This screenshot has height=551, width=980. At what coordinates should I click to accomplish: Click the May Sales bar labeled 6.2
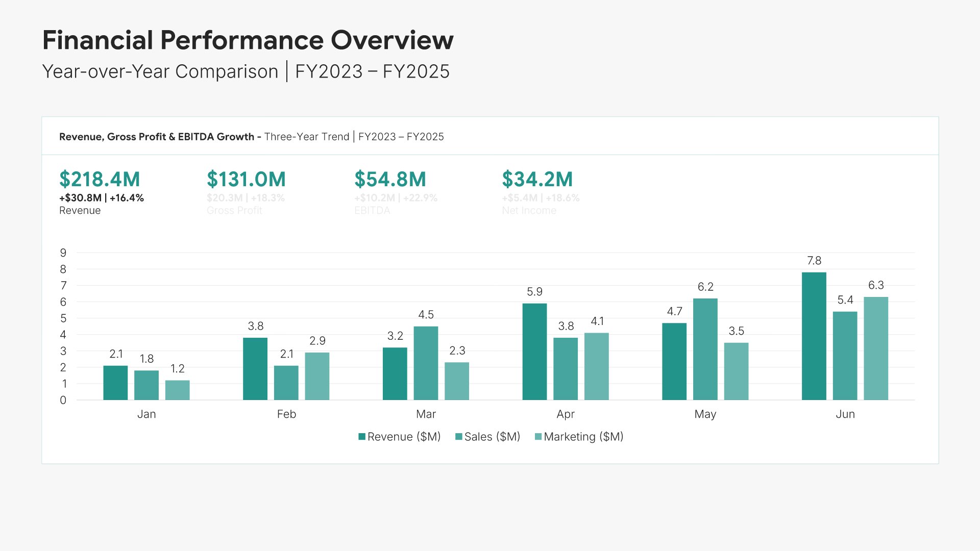click(x=705, y=349)
